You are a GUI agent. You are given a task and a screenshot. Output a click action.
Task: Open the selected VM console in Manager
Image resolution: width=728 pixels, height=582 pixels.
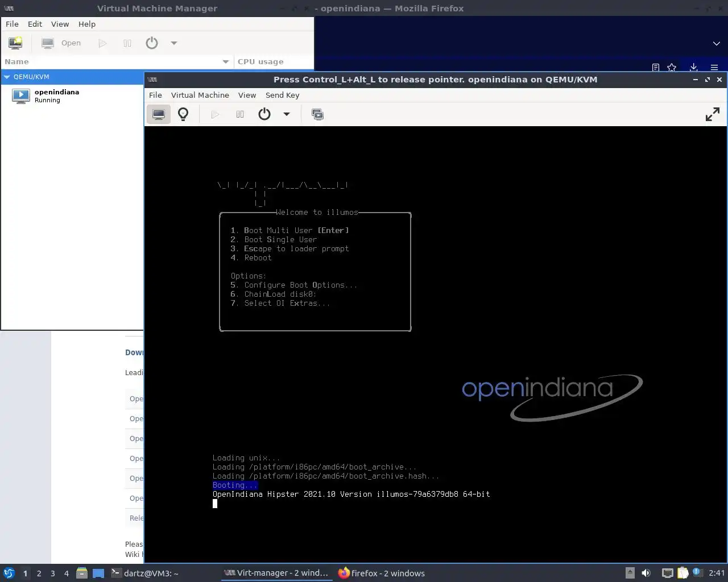tap(61, 43)
